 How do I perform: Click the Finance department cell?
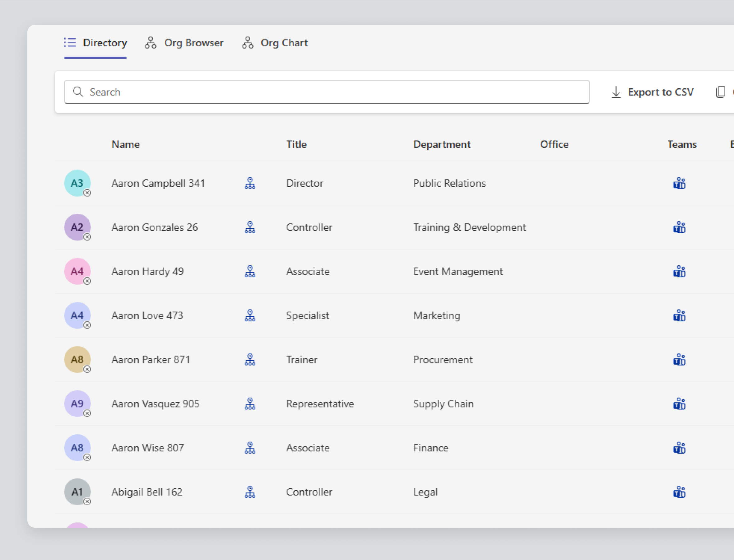[431, 448]
